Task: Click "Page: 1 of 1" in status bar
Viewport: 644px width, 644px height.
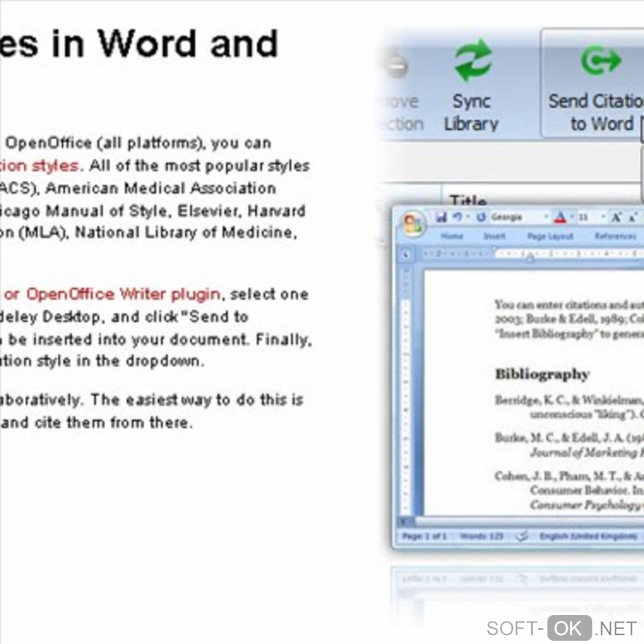Action: coord(424,536)
